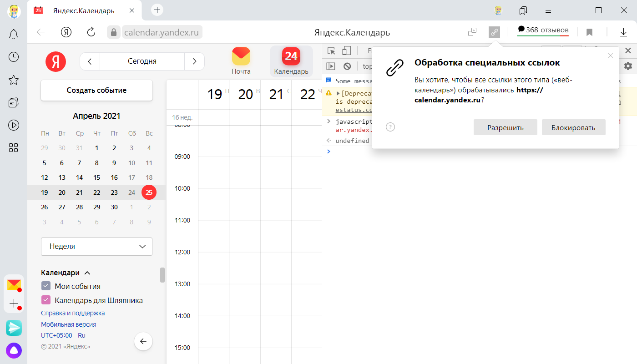This screenshot has width=637, height=364.
Task: Expand the Deprecation warning in the console
Action: pyautogui.click(x=338, y=93)
